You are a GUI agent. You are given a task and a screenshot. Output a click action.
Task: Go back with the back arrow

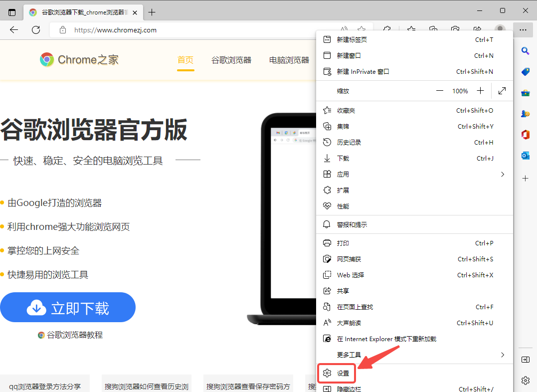point(14,30)
